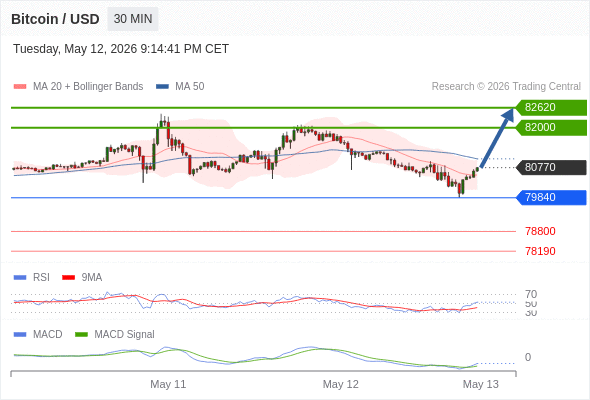Image resolution: width=590 pixels, height=400 pixels.
Task: Click the 30 MIN timeframe badge
Action: 133,19
